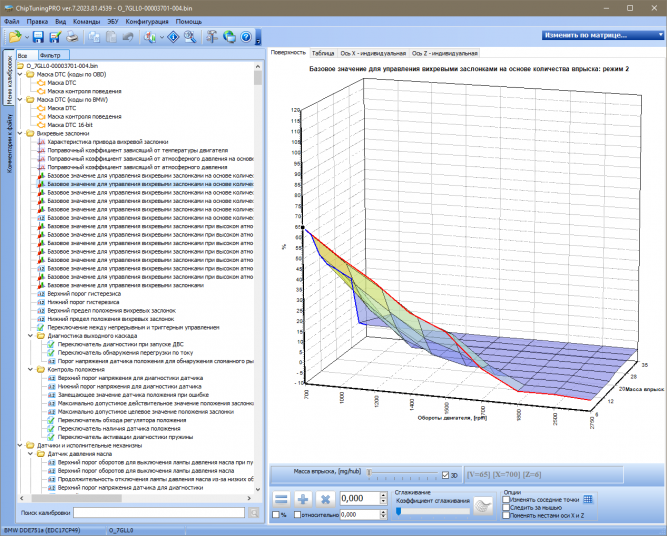667x536 pixels.
Task: Open the ЭБУ menu
Action: 113,21
